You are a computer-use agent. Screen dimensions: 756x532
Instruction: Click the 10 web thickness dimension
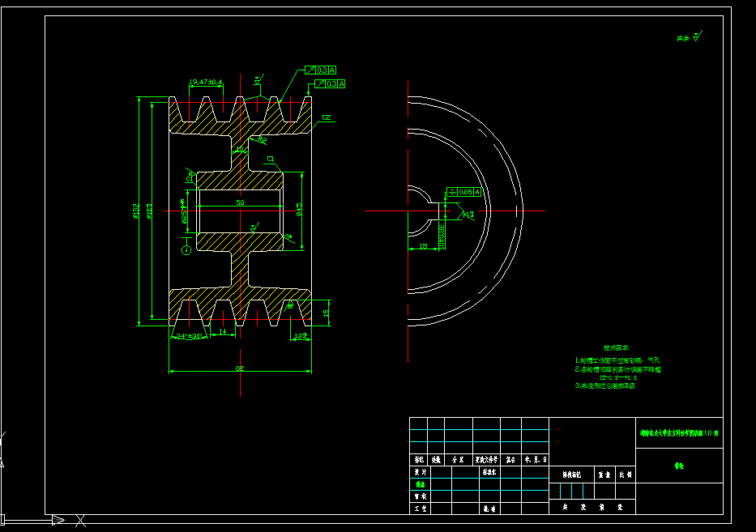point(240,149)
